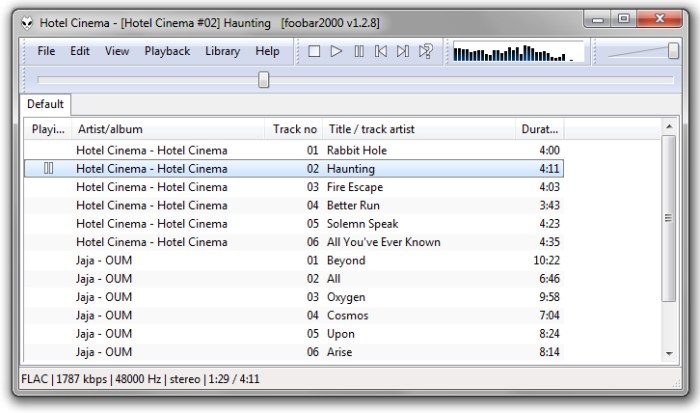The height and width of the screenshot is (413, 700).
Task: Open the Playback menu
Action: tap(167, 51)
